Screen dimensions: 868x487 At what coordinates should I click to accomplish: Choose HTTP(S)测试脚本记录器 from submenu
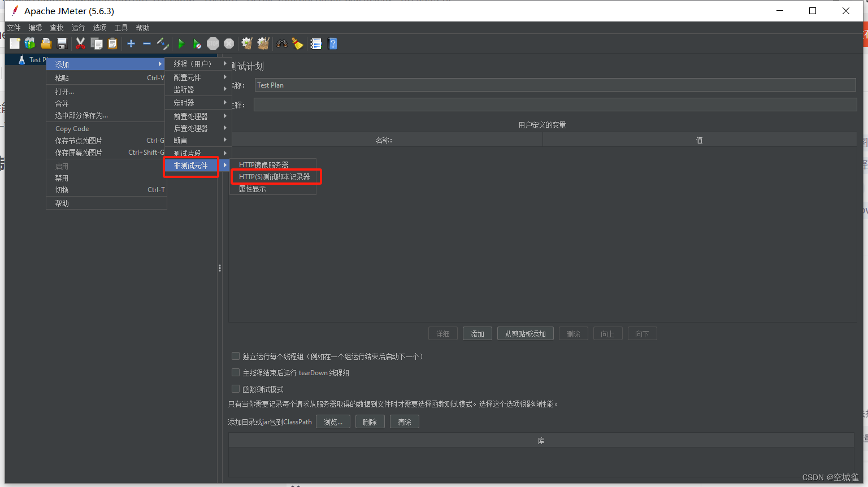[274, 177]
